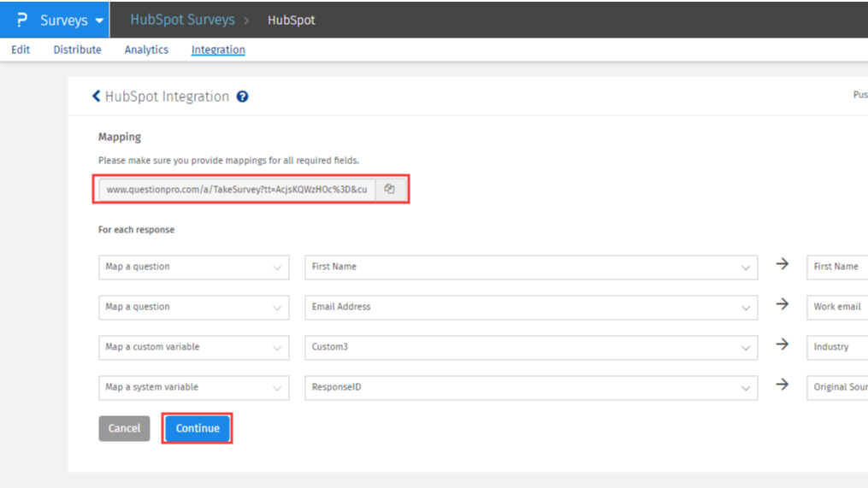
Task: Go back using HubSpot Integration chevron
Action: (x=97, y=97)
